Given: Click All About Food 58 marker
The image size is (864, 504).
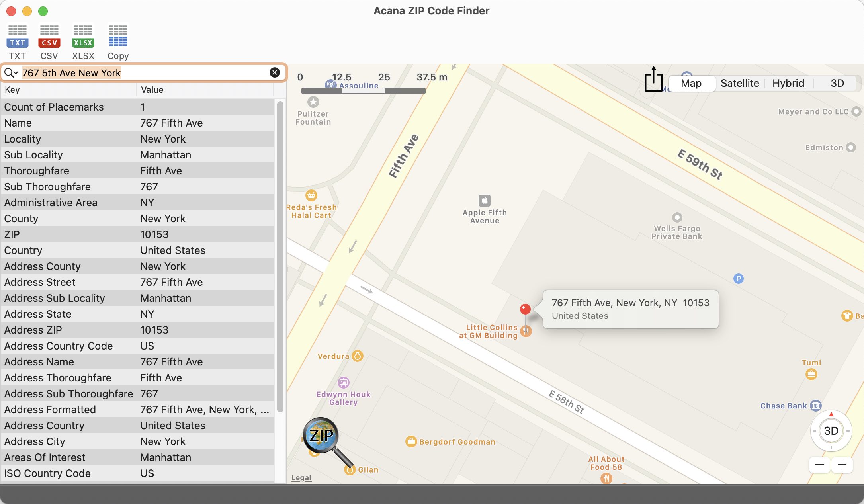Looking at the screenshot, I should click(x=606, y=478).
